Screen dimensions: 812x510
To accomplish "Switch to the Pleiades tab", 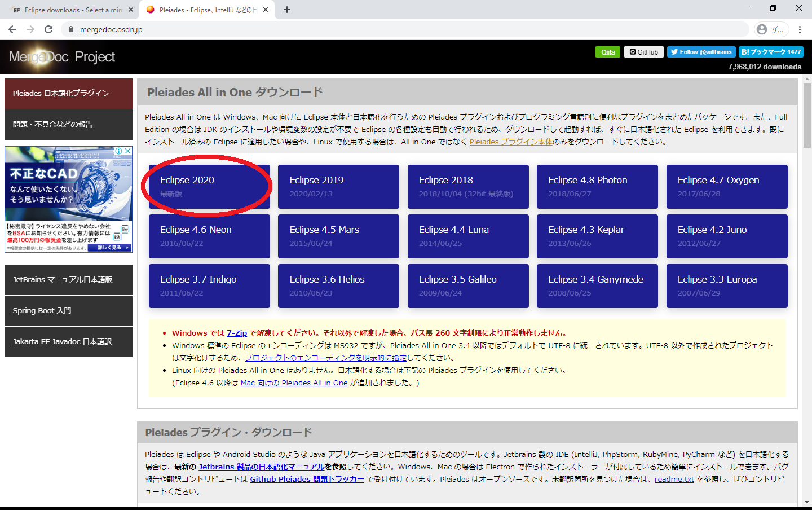I will (207, 10).
